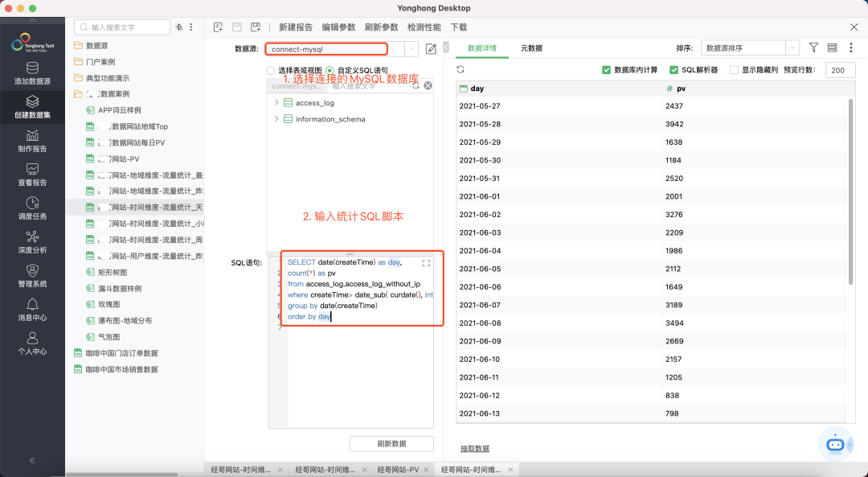868x477 pixels.
Task: Open 调度任务 scheduling section
Action: [32, 208]
